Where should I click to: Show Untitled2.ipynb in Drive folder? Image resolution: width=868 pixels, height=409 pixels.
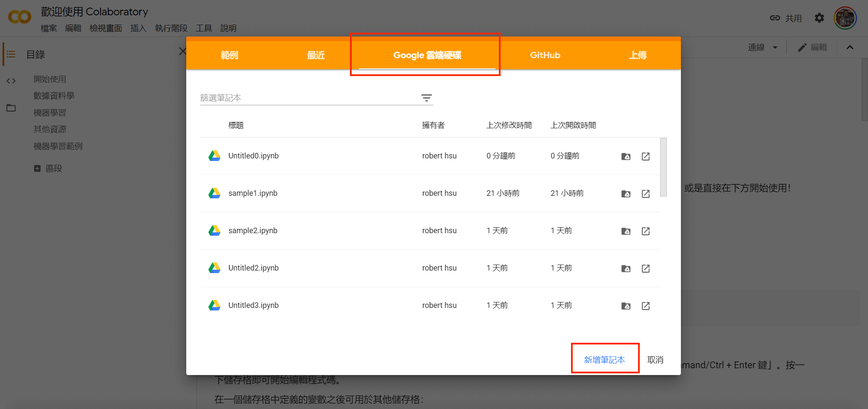pos(626,268)
